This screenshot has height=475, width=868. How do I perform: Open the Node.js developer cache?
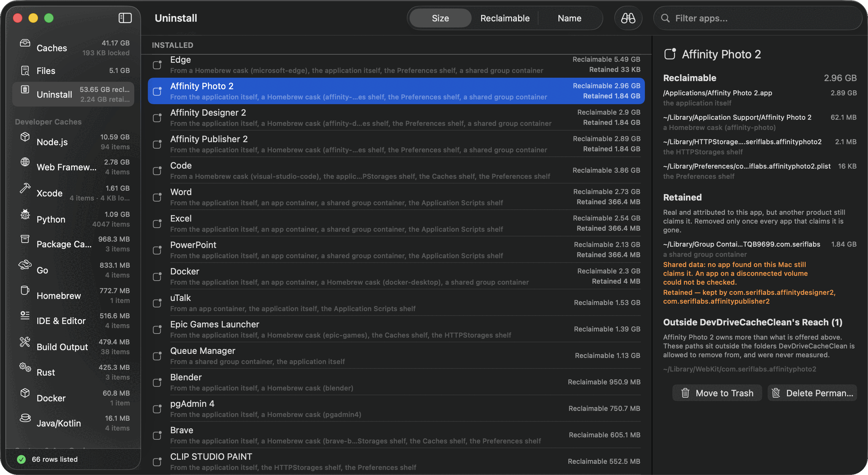[73, 142]
